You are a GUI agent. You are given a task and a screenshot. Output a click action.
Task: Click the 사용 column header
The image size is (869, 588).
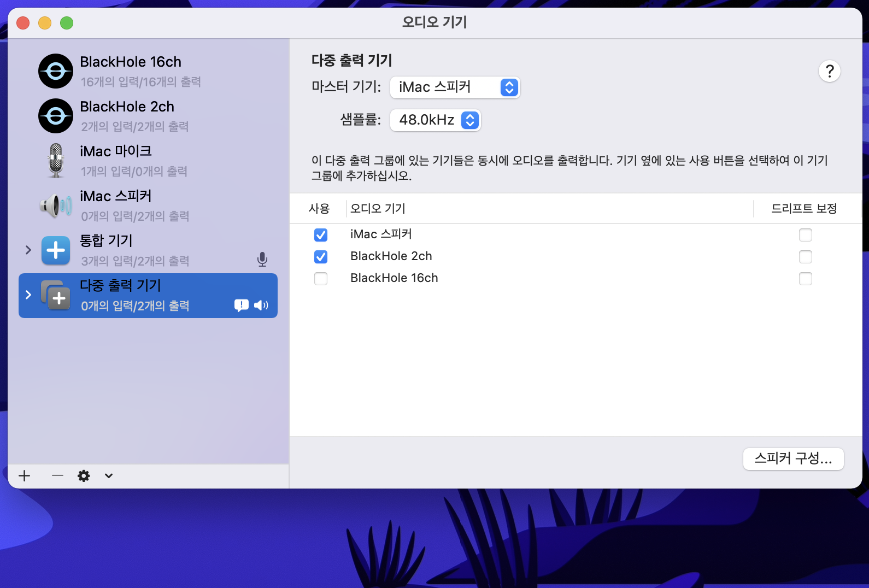[319, 208]
